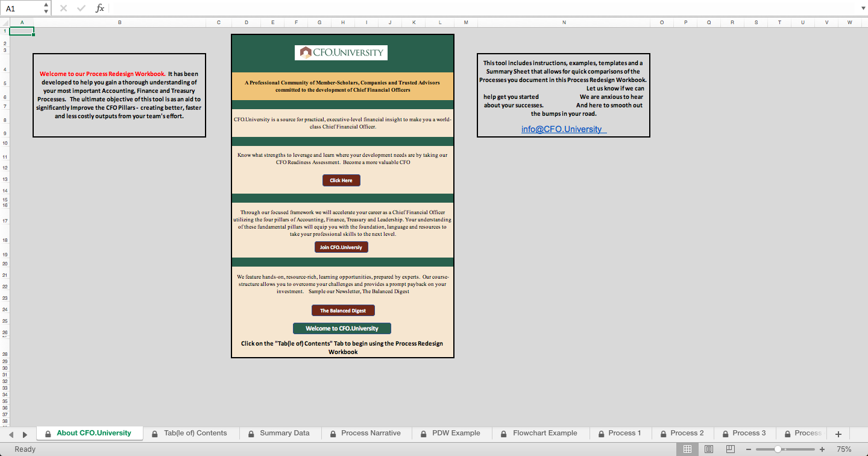
Task: Click the confirm entry checkmark icon
Action: click(81, 8)
